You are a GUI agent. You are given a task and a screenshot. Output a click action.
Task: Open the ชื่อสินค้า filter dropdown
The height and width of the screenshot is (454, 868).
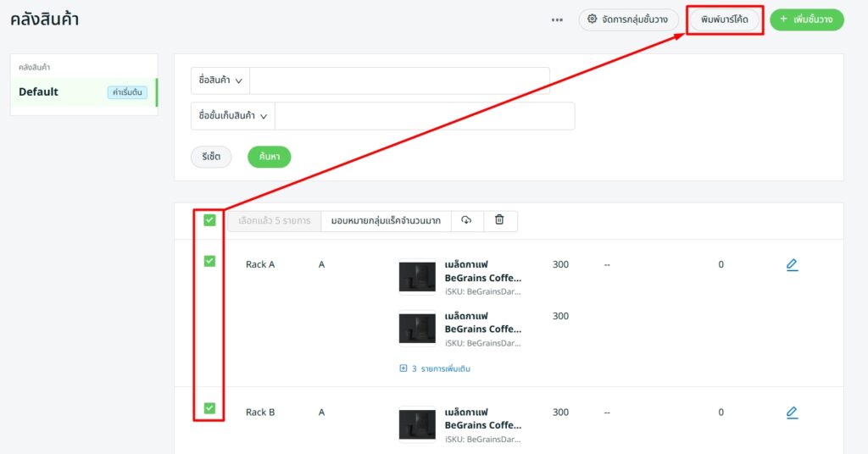[x=220, y=80]
